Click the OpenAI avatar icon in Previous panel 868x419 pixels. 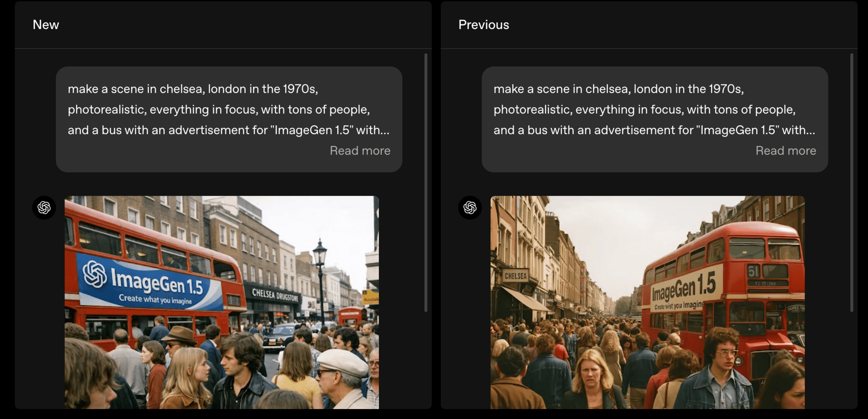click(470, 207)
